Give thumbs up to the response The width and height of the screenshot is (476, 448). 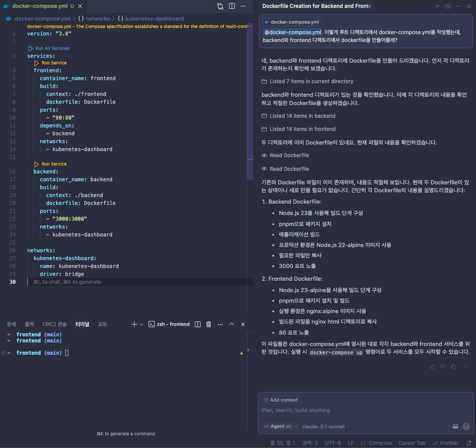(x=432, y=367)
